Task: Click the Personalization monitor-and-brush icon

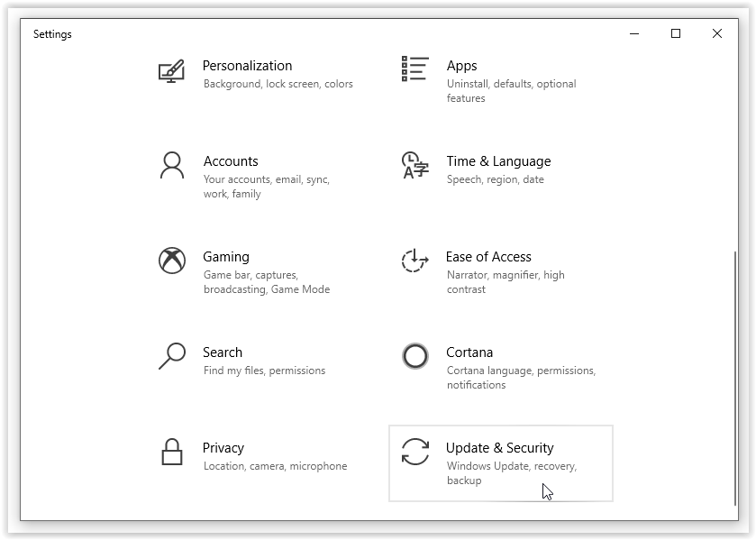Action: (x=171, y=71)
